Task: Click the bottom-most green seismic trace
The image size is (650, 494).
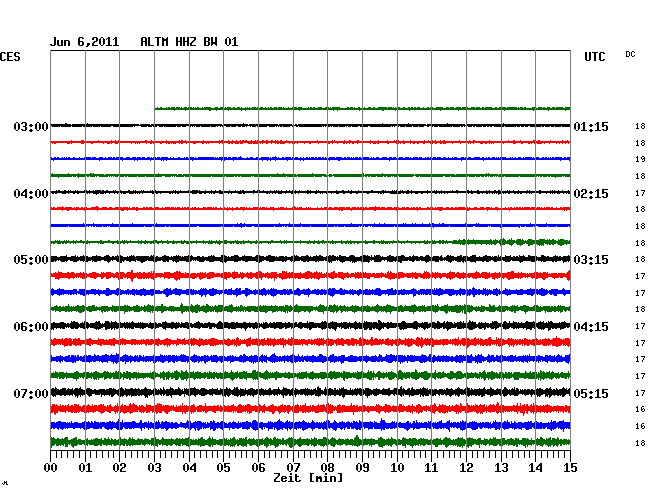Action: pos(310,442)
